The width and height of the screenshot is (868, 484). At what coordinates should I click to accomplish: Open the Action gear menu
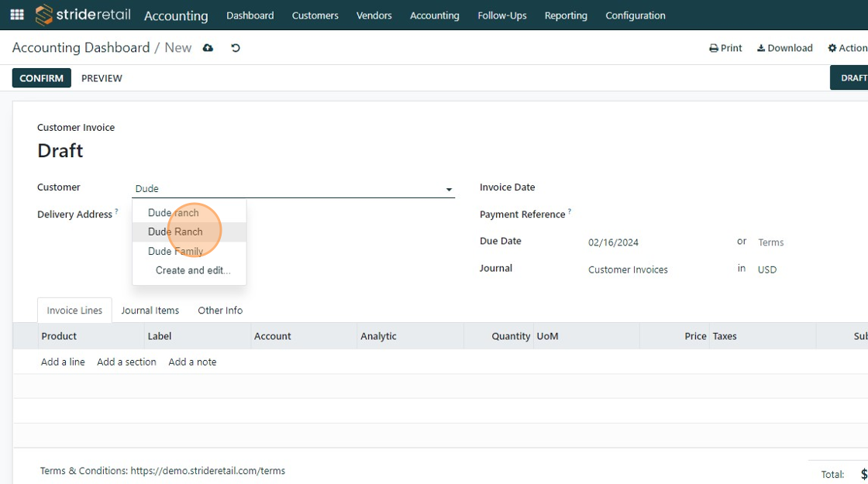[848, 48]
